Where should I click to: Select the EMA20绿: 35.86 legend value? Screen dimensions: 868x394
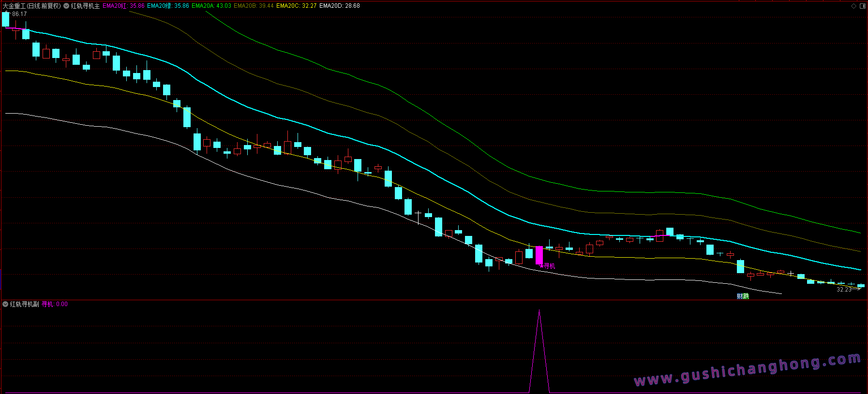pyautogui.click(x=168, y=6)
